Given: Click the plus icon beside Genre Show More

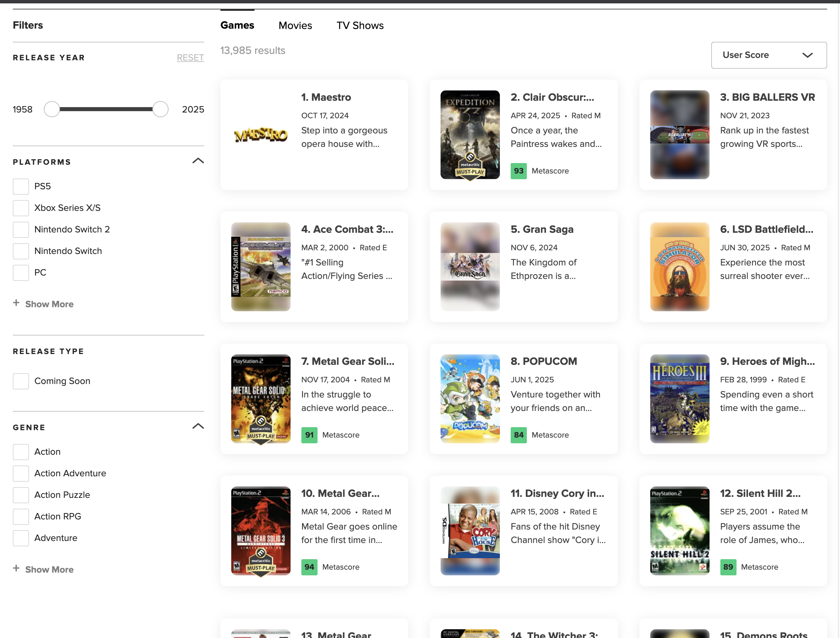Looking at the screenshot, I should (16, 569).
